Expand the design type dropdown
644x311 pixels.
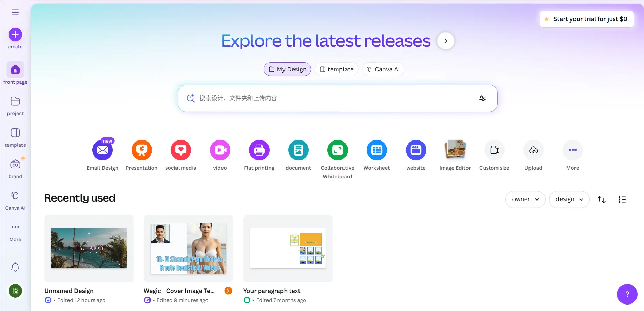tap(569, 199)
